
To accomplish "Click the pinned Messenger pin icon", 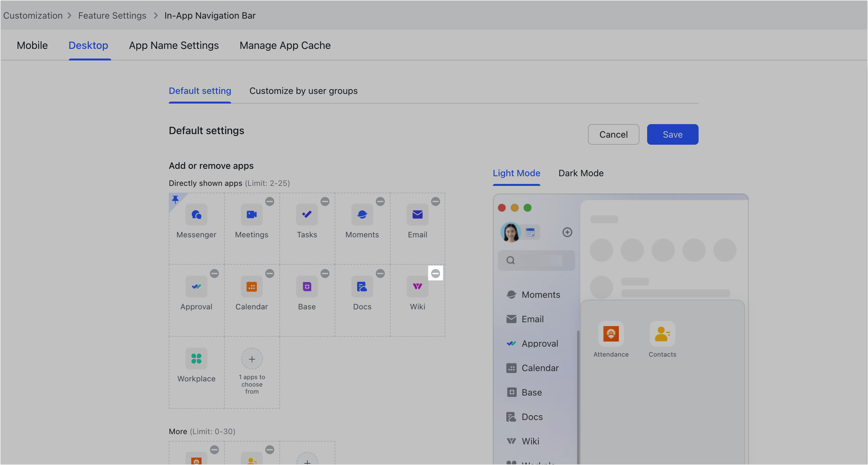I will point(175,199).
